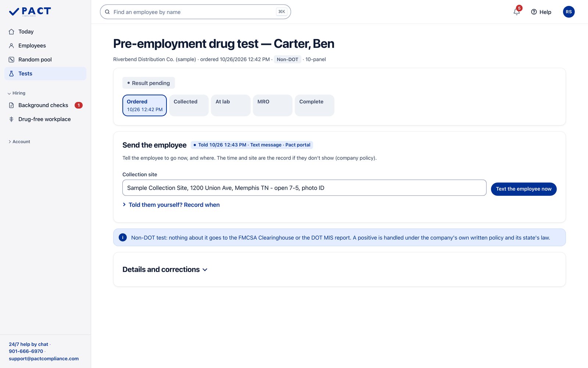Viewport: 588px width, 368px height.
Task: Select the Collected status step
Action: (189, 105)
